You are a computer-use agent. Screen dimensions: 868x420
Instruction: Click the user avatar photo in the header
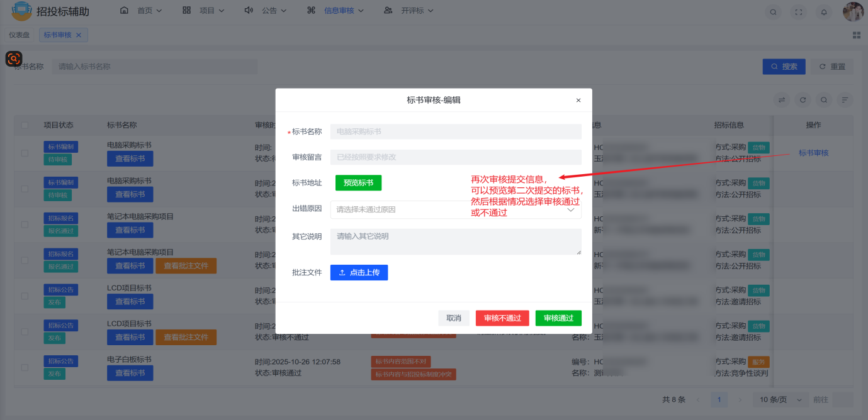coord(853,11)
